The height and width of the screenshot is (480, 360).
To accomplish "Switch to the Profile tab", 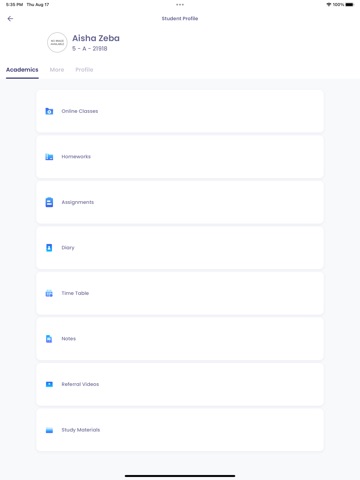I will coord(84,70).
